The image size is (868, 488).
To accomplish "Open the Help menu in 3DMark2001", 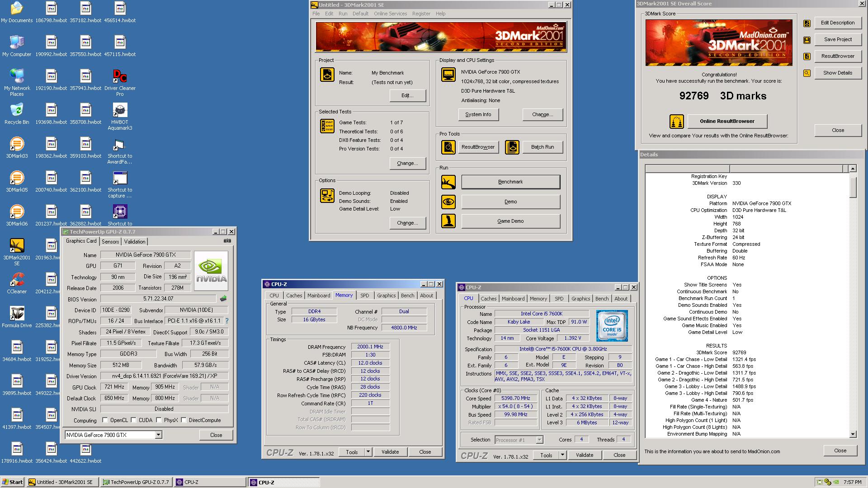I will (x=440, y=14).
